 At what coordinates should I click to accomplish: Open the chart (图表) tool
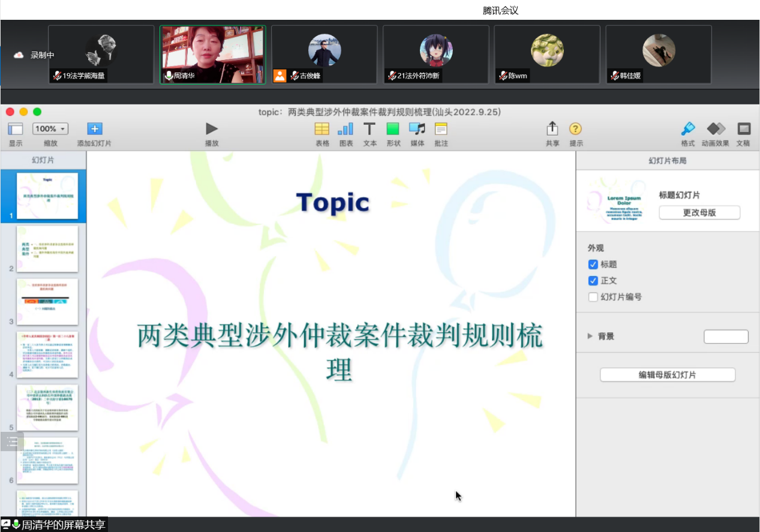tap(346, 128)
